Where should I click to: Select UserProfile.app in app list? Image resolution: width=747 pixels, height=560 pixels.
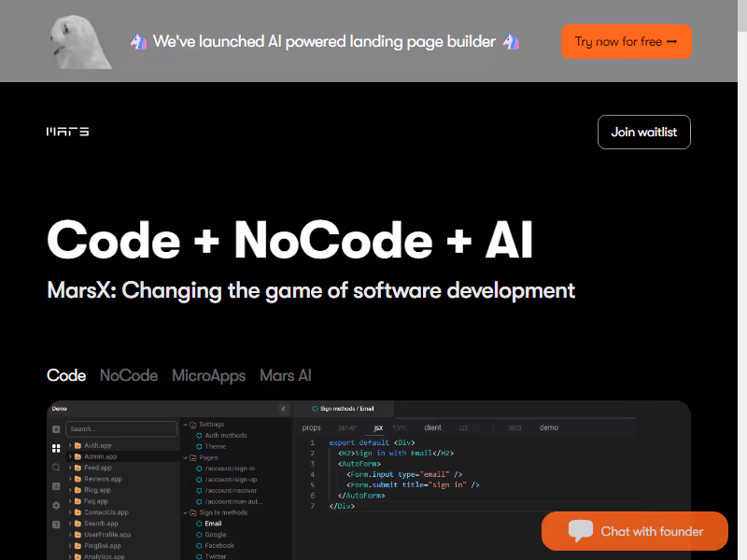click(107, 535)
